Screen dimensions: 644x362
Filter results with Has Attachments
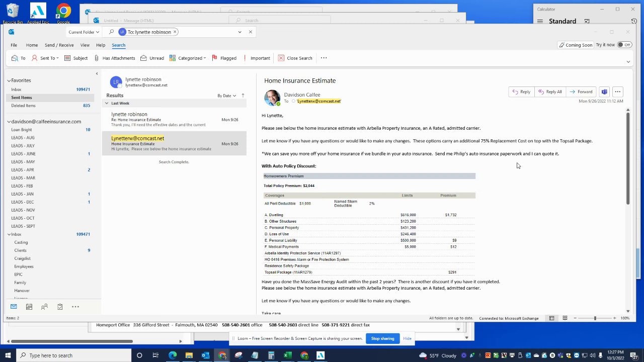(x=114, y=58)
